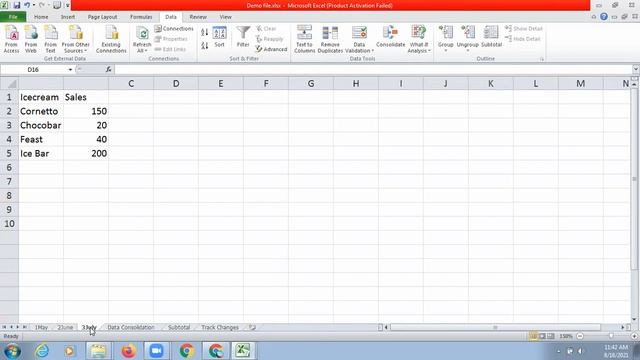Open Internet Explorer from taskbar
640x360 pixels.
point(42,351)
